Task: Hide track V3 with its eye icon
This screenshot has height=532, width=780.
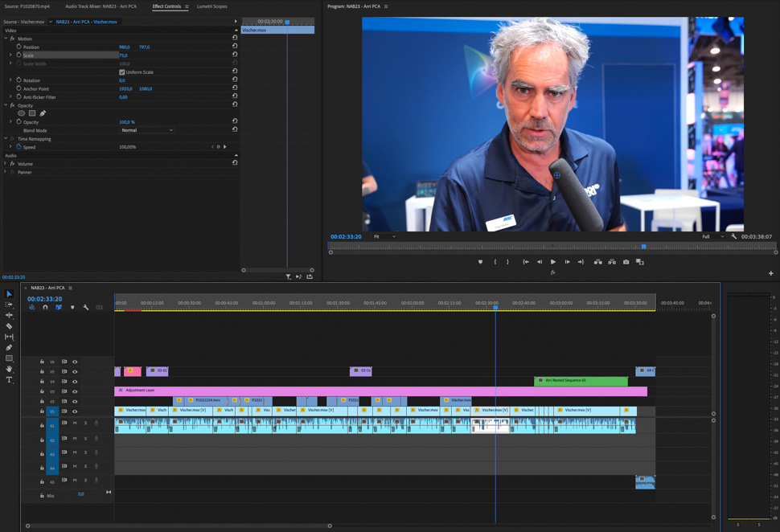Action: pos(75,392)
